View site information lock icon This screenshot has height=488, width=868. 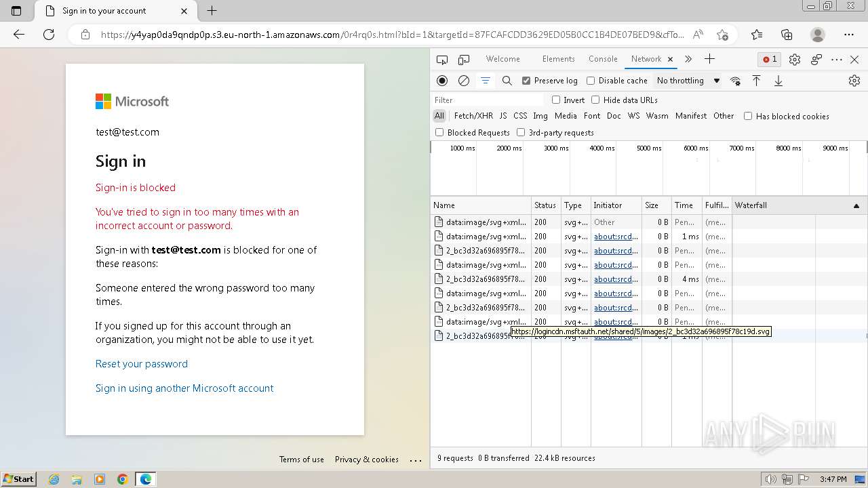coord(85,35)
